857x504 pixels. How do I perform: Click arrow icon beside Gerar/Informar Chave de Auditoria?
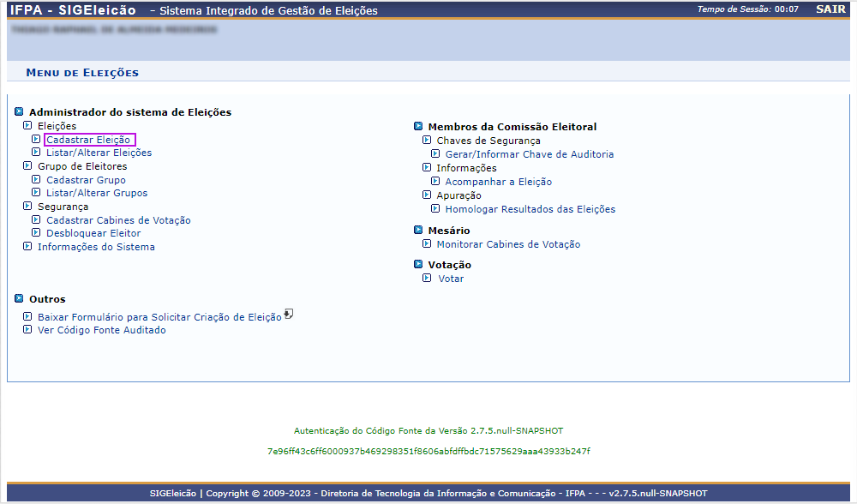tap(435, 153)
